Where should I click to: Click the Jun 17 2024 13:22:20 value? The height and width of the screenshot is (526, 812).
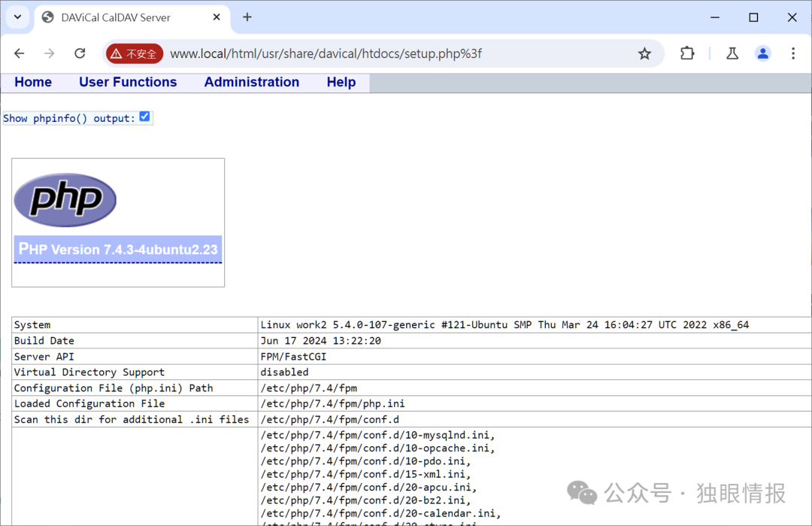[320, 341]
